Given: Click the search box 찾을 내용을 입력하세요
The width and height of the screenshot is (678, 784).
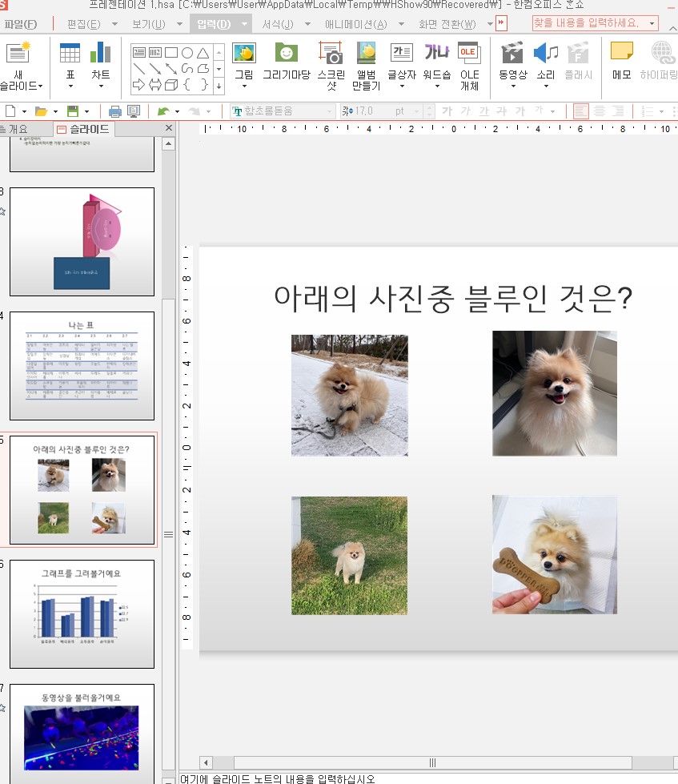Looking at the screenshot, I should point(595,23).
